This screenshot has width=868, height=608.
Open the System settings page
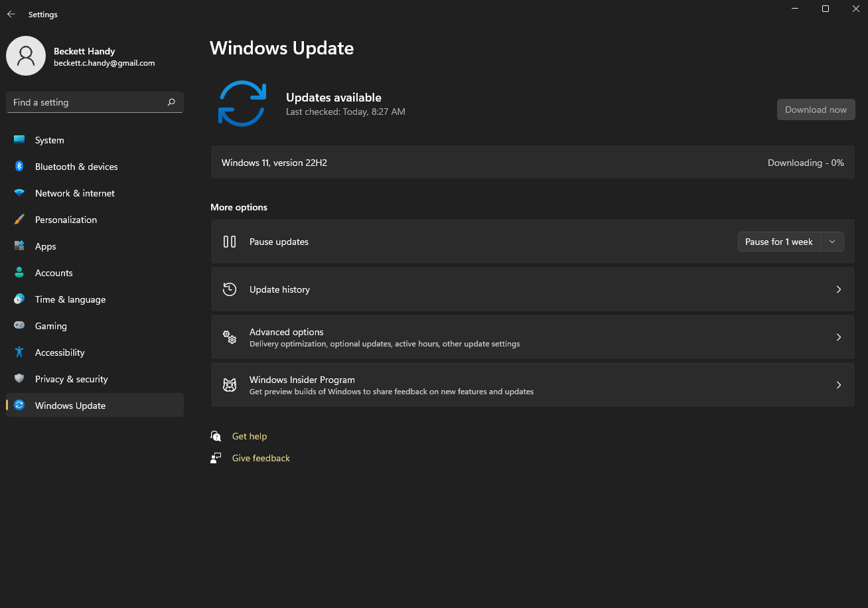pos(95,140)
